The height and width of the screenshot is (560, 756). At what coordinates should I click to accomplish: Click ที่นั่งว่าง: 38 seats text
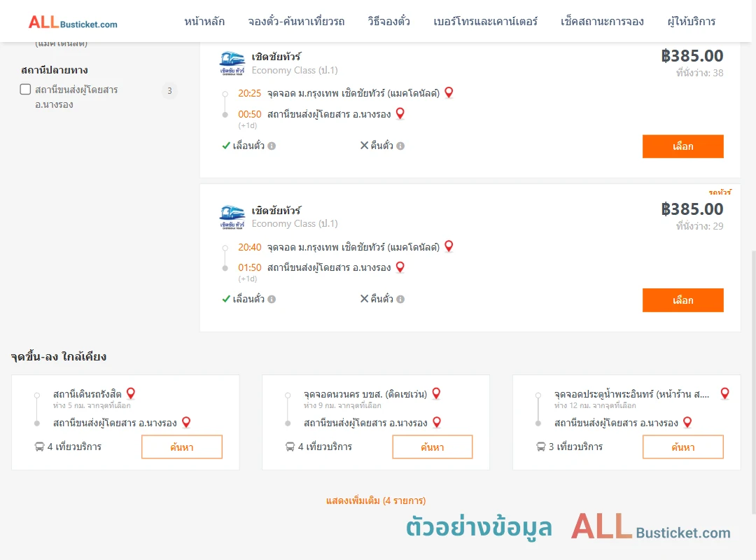[x=699, y=72]
